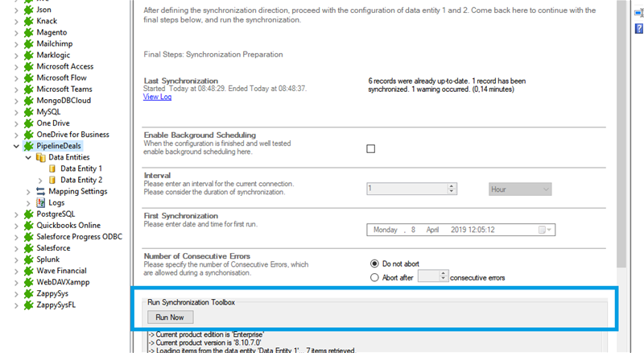
Task: Click the MySQL connection icon
Action: (29, 112)
